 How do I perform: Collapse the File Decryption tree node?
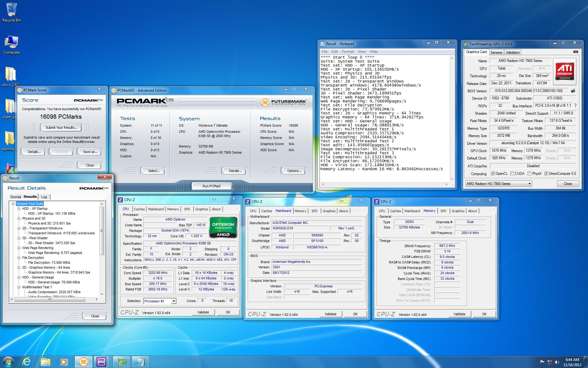pos(19,258)
